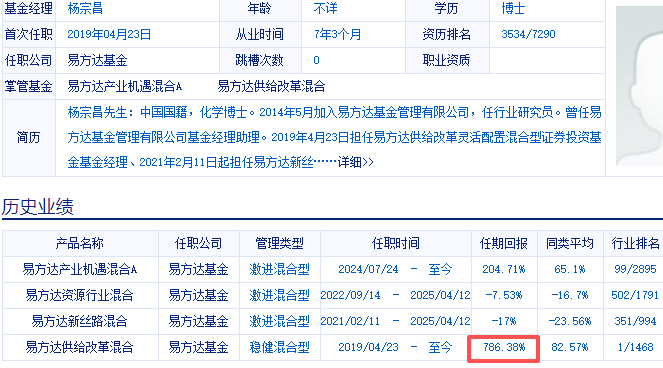This screenshot has width=663, height=368.
Task: Click 易方达资源行业混合 product name
Action: coord(79,295)
